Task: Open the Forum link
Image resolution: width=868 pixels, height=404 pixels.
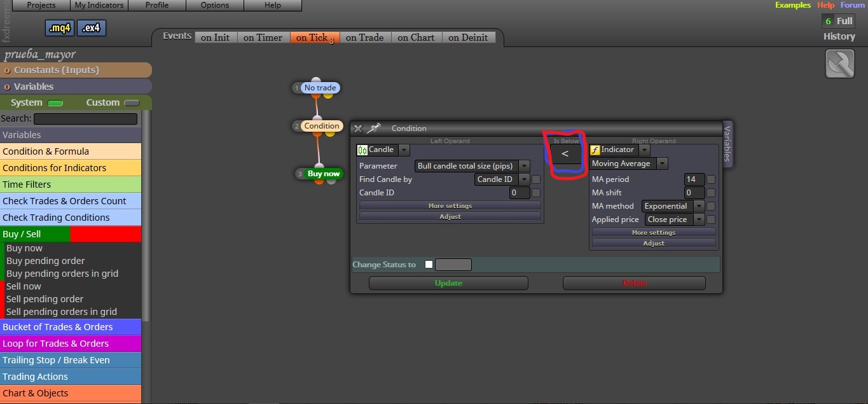Action: (x=853, y=5)
